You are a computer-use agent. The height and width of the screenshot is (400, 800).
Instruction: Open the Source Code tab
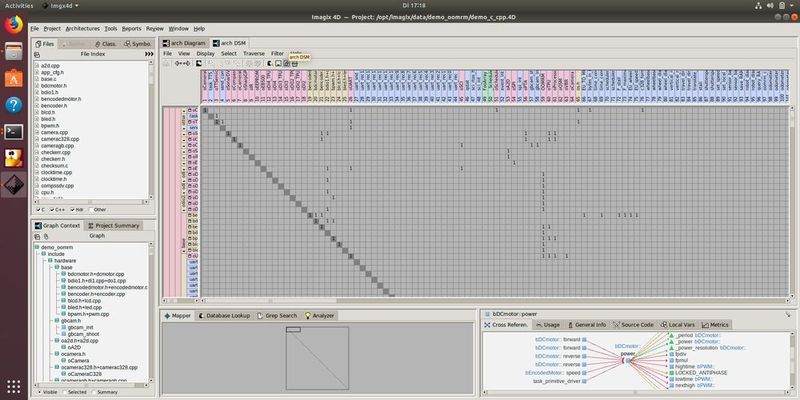[633, 324]
